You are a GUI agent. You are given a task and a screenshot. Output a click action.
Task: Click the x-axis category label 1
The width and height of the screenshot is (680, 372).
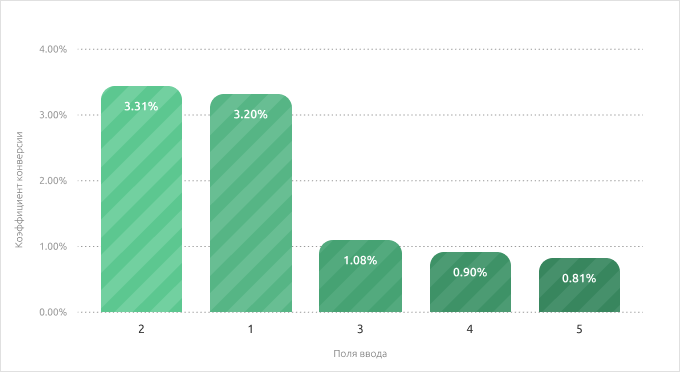(x=251, y=330)
